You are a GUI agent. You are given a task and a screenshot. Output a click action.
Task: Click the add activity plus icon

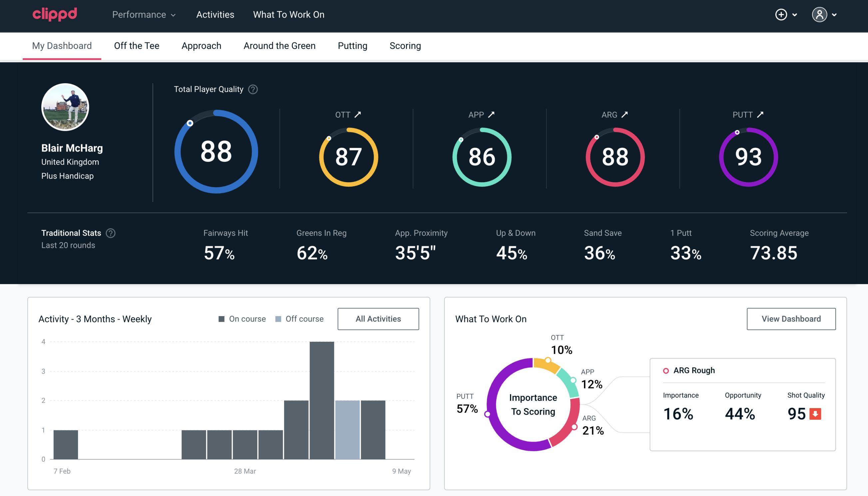click(782, 14)
